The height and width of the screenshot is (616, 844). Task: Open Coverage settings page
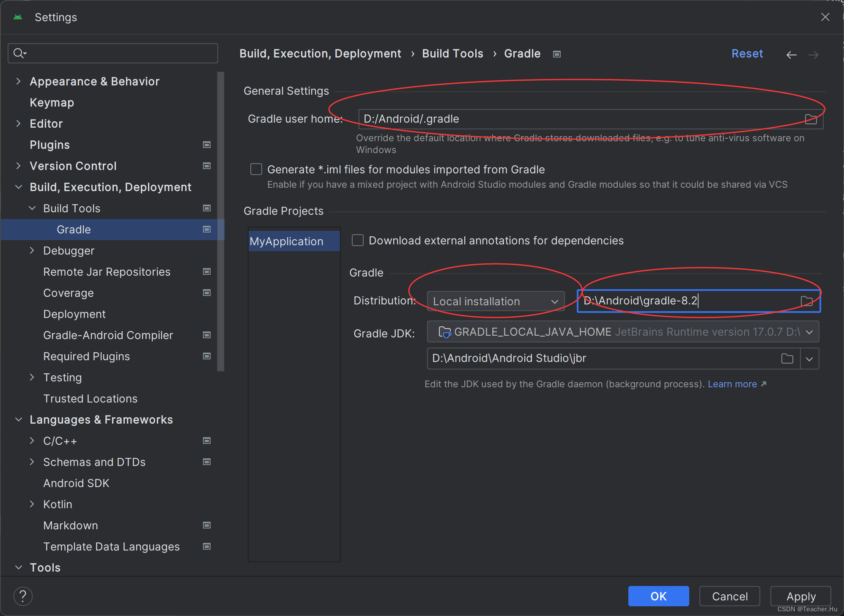tap(69, 293)
